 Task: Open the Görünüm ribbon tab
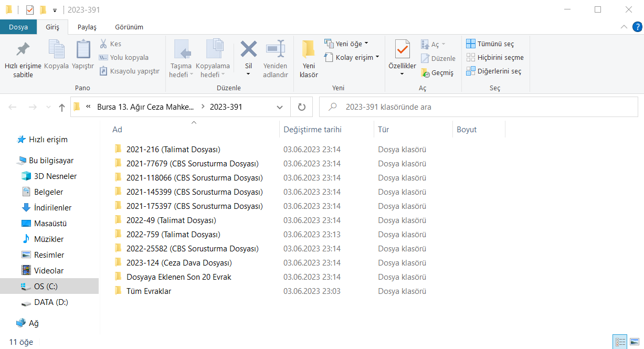[129, 27]
